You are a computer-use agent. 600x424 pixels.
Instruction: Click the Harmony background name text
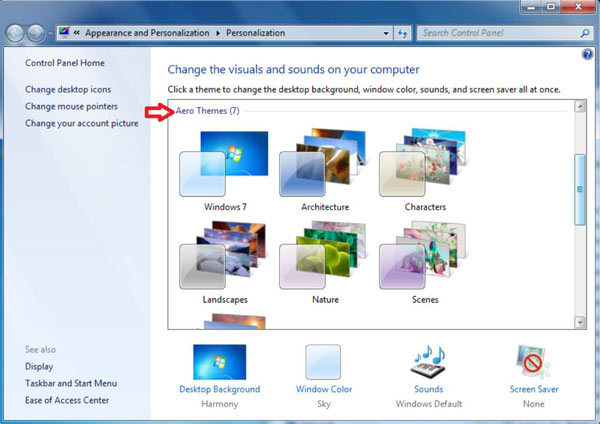pyautogui.click(x=220, y=404)
